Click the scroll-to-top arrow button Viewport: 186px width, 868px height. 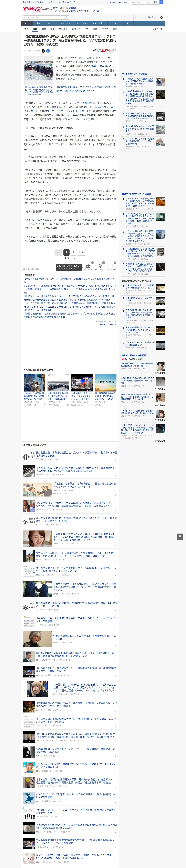point(180,537)
